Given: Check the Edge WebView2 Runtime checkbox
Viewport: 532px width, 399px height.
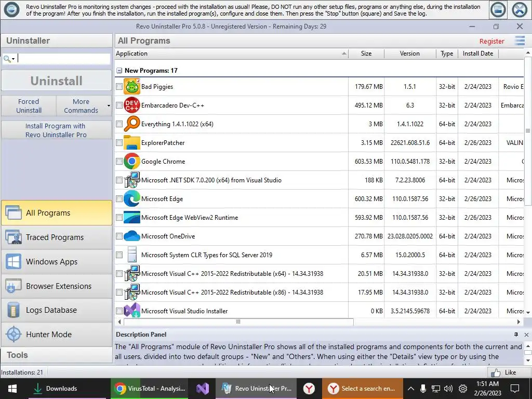Looking at the screenshot, I should pos(119,217).
